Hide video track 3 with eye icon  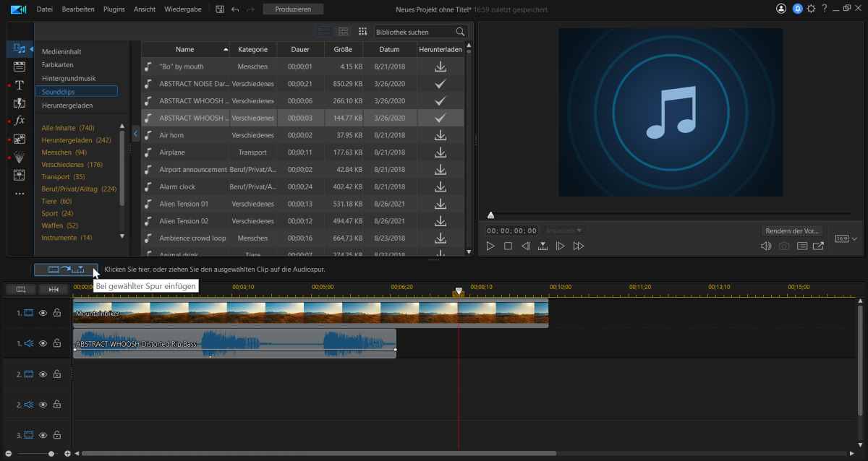point(43,435)
